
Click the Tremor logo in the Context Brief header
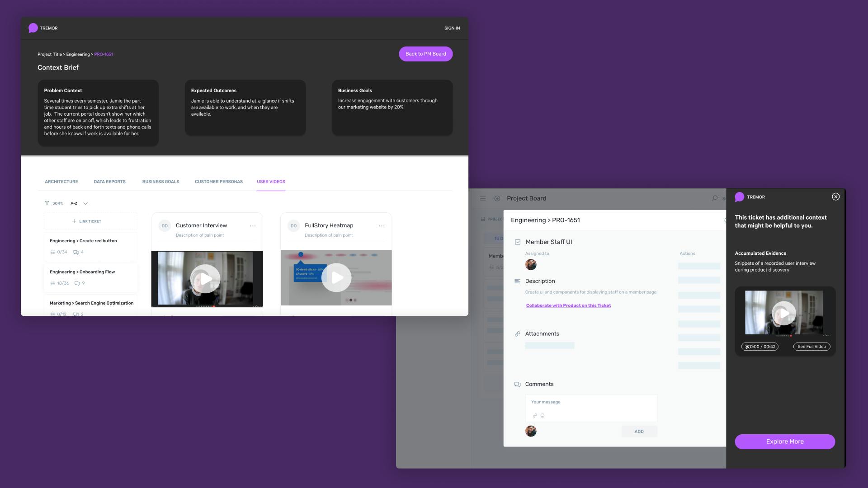point(43,28)
